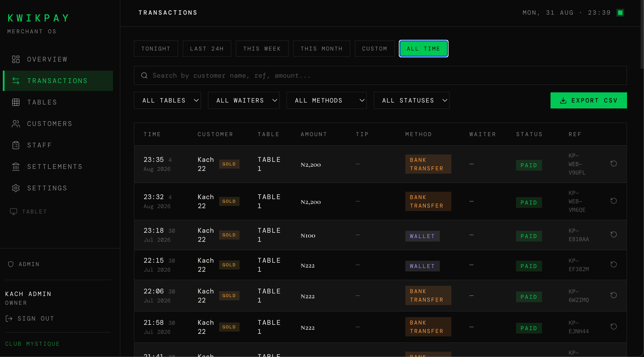The width and height of the screenshot is (644, 357).
Task: Expand the All Methods filter
Action: tap(327, 100)
